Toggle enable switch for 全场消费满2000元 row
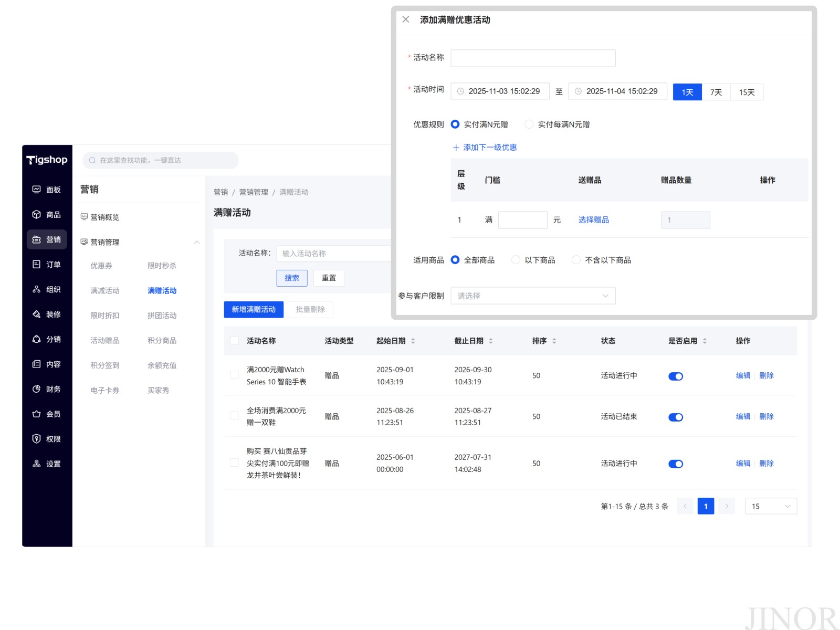The width and height of the screenshot is (840, 630). click(x=676, y=417)
